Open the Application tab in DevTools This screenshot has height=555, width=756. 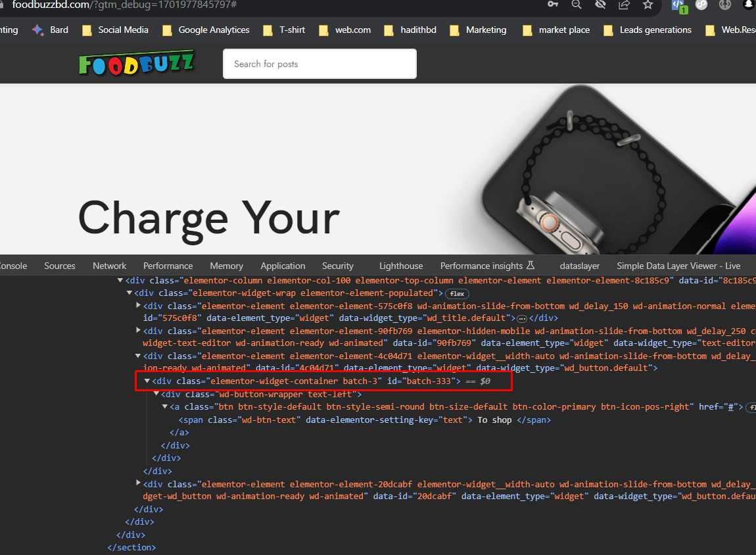pyautogui.click(x=283, y=266)
